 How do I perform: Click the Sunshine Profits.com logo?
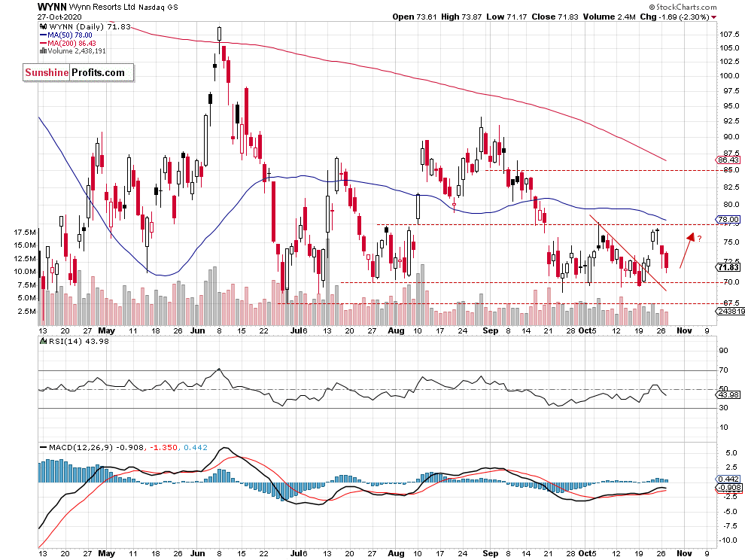tap(78, 73)
